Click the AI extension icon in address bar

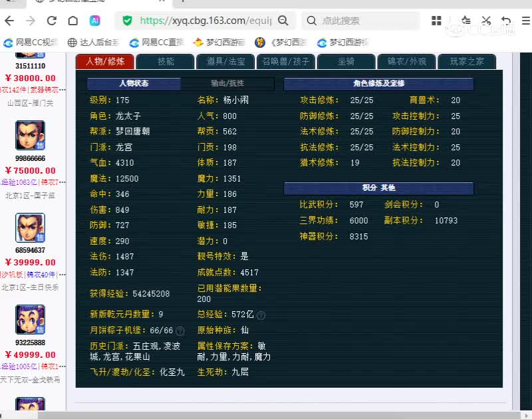(x=96, y=21)
